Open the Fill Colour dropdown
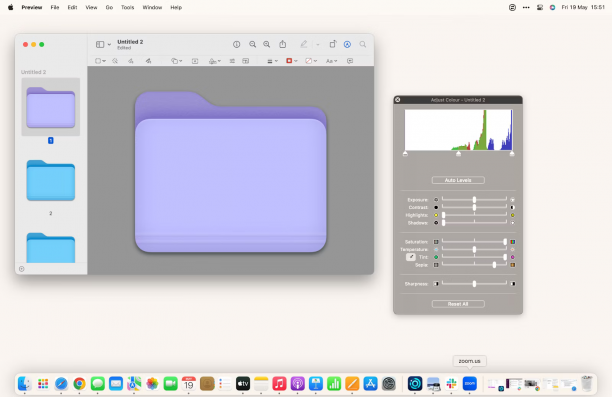 (x=311, y=61)
